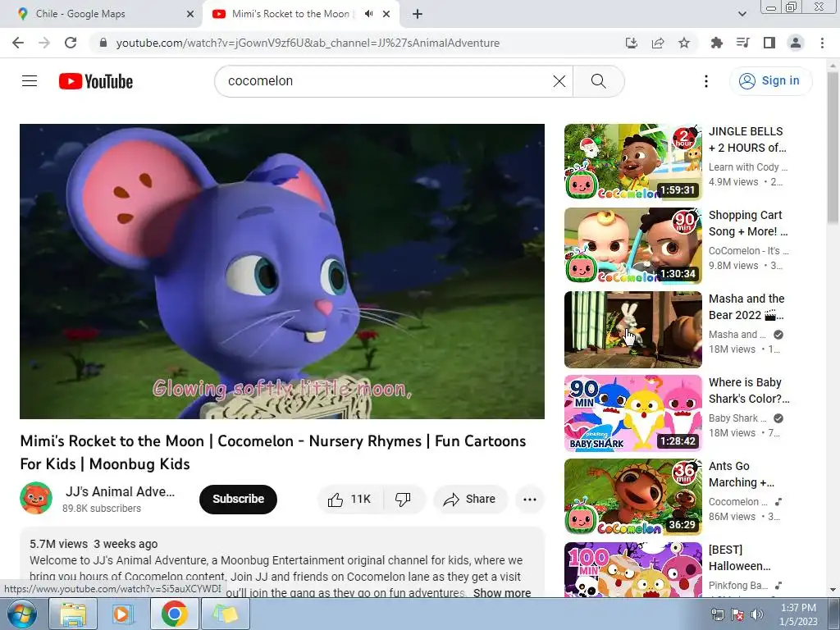
Task: Open JJ's Animal Adventure channel avatar
Action: pos(36,498)
